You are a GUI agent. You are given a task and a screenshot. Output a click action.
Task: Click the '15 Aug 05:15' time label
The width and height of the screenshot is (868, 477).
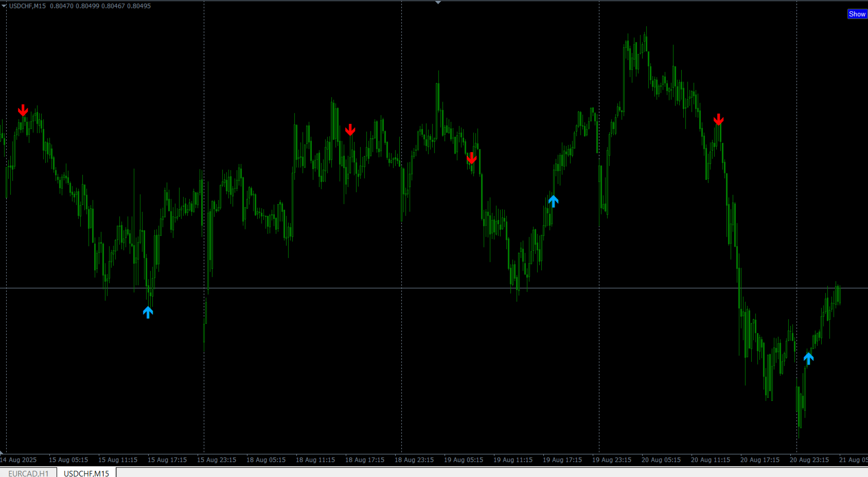(x=68, y=460)
